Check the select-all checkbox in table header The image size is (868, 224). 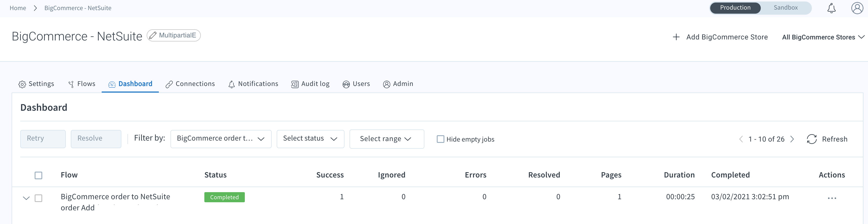[38, 175]
